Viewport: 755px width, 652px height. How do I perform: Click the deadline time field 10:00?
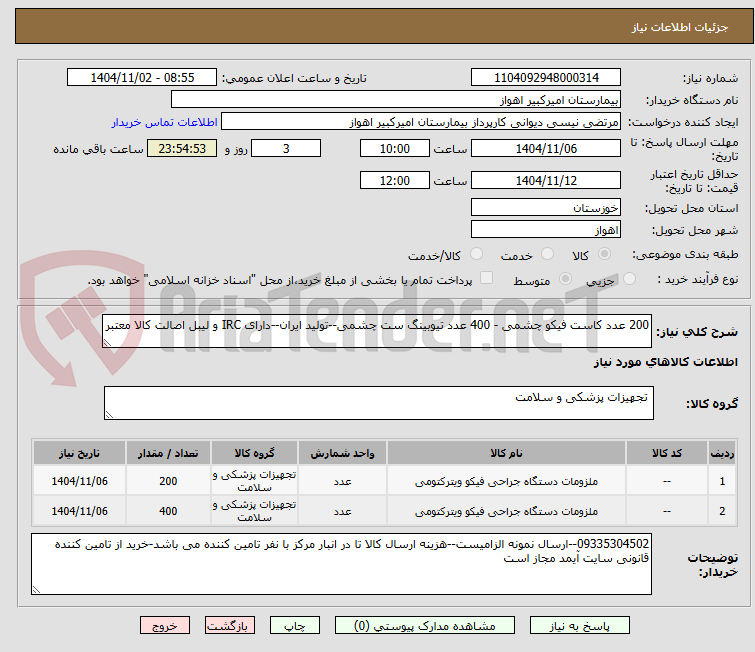pos(395,148)
